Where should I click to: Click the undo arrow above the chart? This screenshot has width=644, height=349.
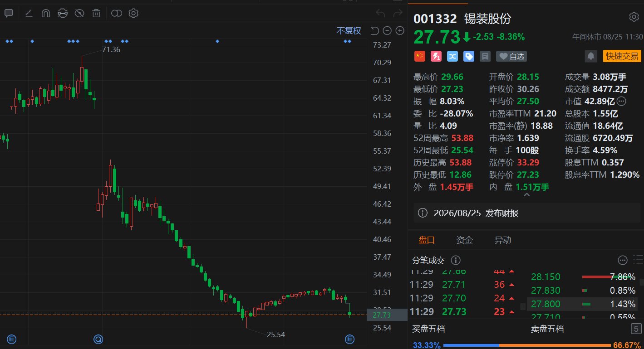(380, 14)
